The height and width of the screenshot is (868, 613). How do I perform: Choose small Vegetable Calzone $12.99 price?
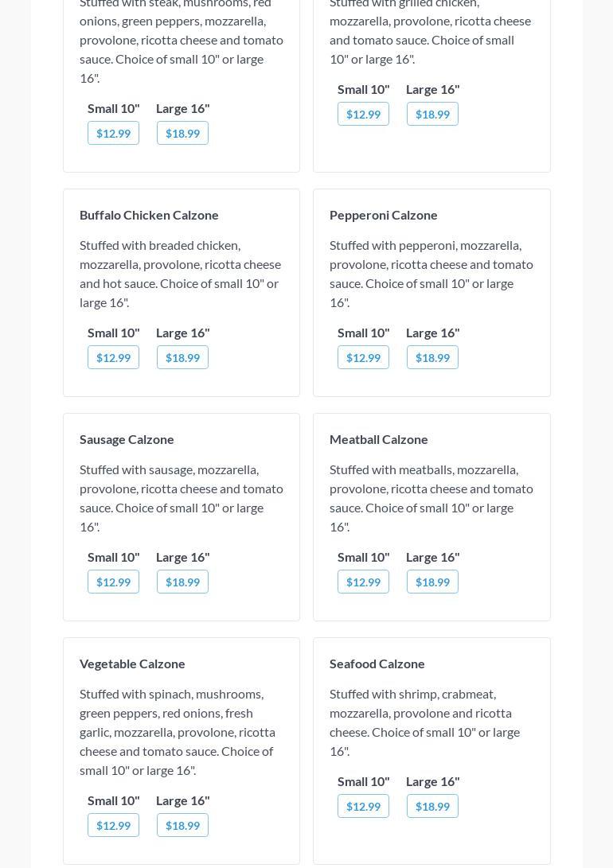point(113,825)
